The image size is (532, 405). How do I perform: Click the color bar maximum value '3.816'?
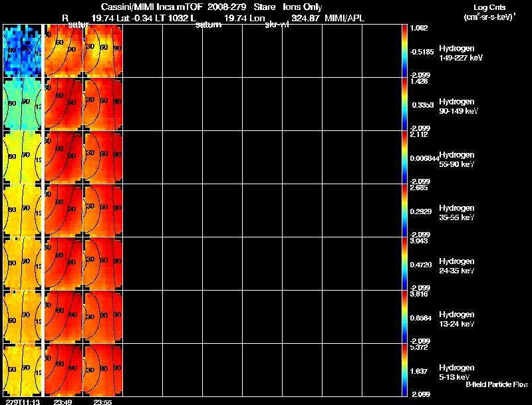tap(419, 295)
